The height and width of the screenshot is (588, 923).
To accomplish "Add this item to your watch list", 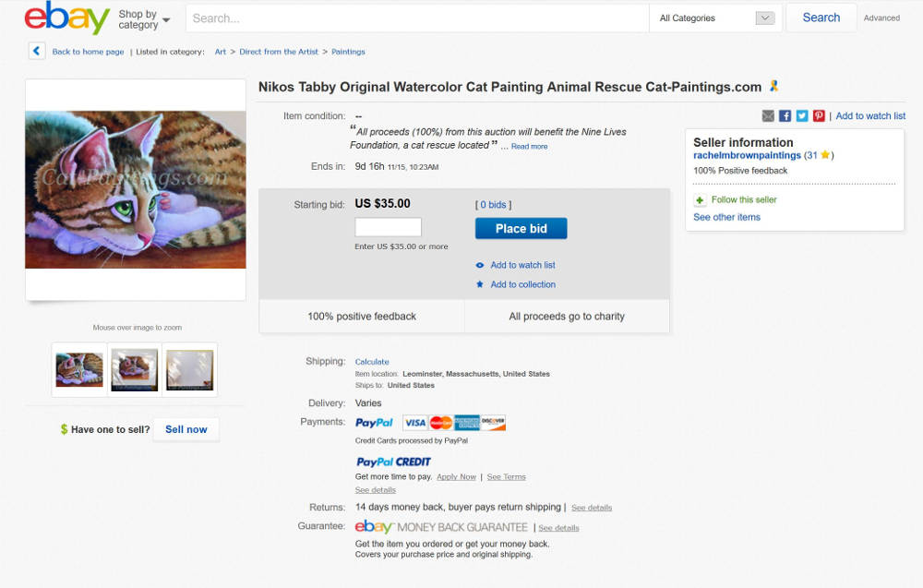I will [523, 265].
